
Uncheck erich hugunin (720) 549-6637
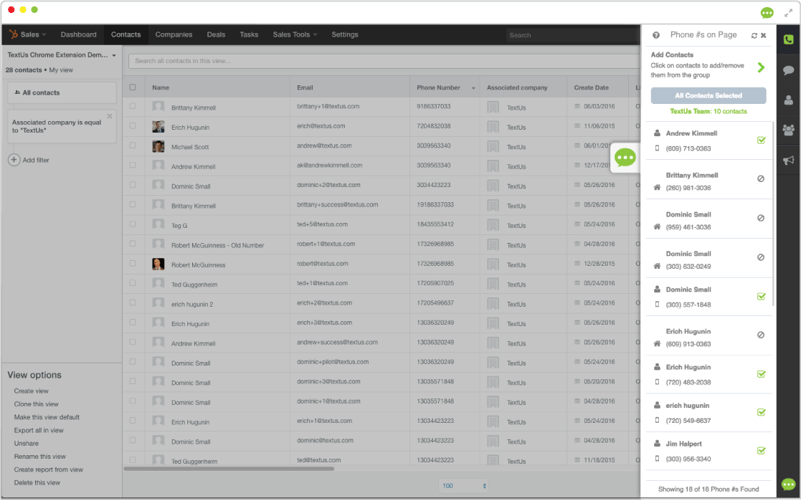761,412
